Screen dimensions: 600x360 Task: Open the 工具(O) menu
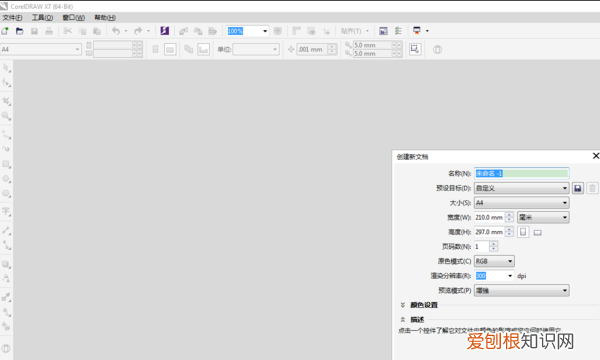pos(42,18)
